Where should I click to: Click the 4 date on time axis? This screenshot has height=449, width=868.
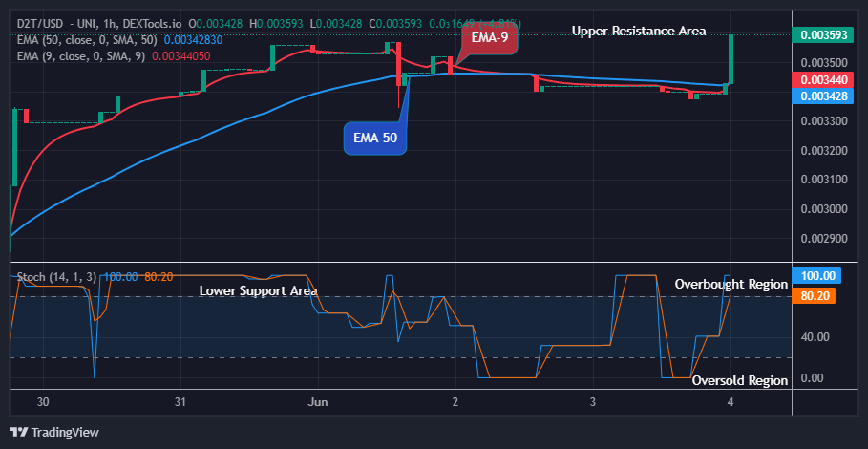click(x=730, y=402)
